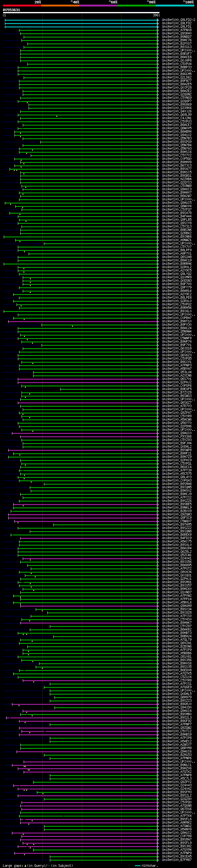Open hit UniRef100_A7PNX8
Screen dimensions: 197x868
click(177, 30)
